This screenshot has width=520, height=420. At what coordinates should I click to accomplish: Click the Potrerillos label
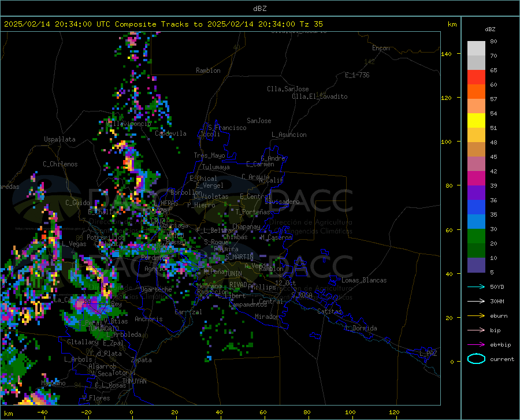(106, 237)
